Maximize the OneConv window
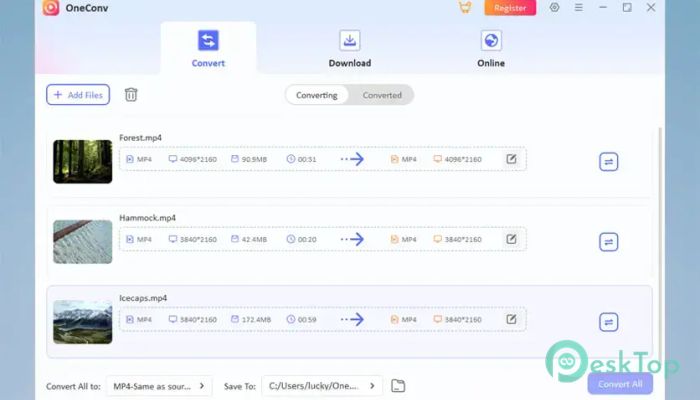 tap(627, 8)
